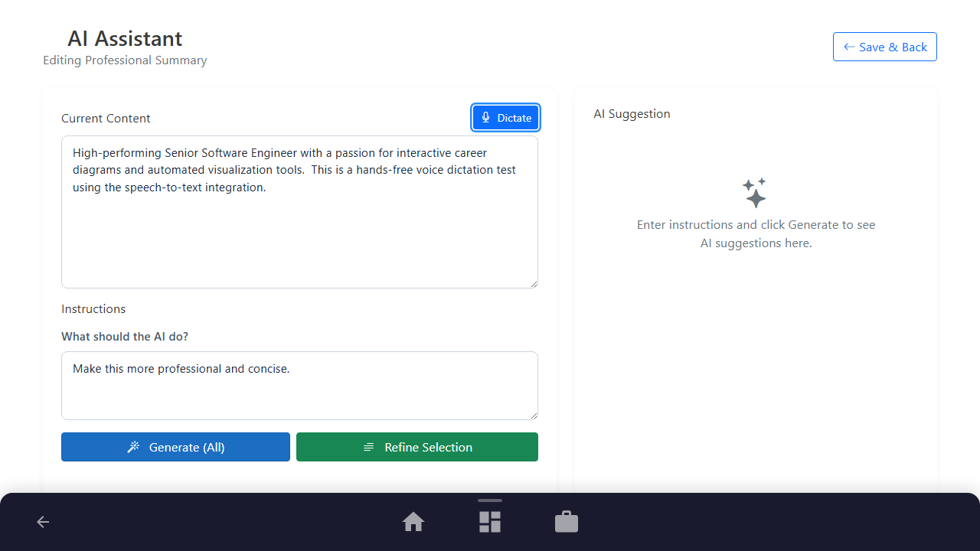Click the microphone icon in Dictate button
980x551 pixels.
tap(485, 118)
